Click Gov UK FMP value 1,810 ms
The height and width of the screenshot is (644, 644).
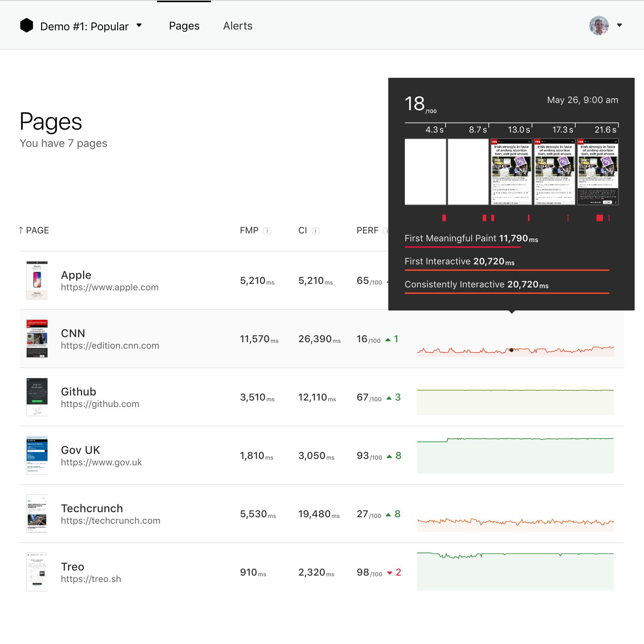pos(257,456)
